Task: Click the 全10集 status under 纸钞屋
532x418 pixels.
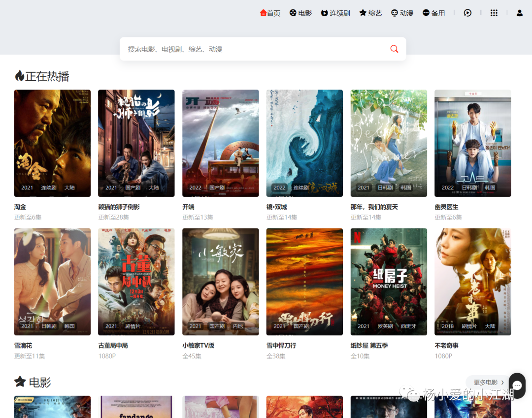Action: pyautogui.click(x=360, y=356)
